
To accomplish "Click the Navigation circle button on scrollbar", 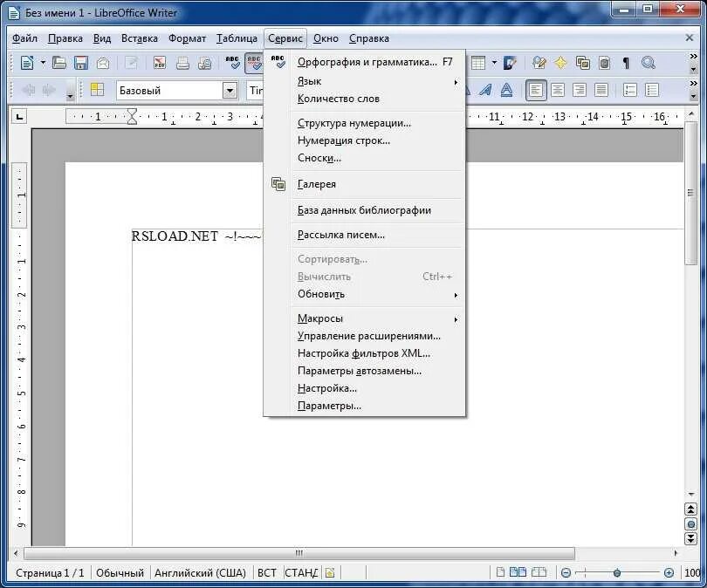I will (690, 524).
